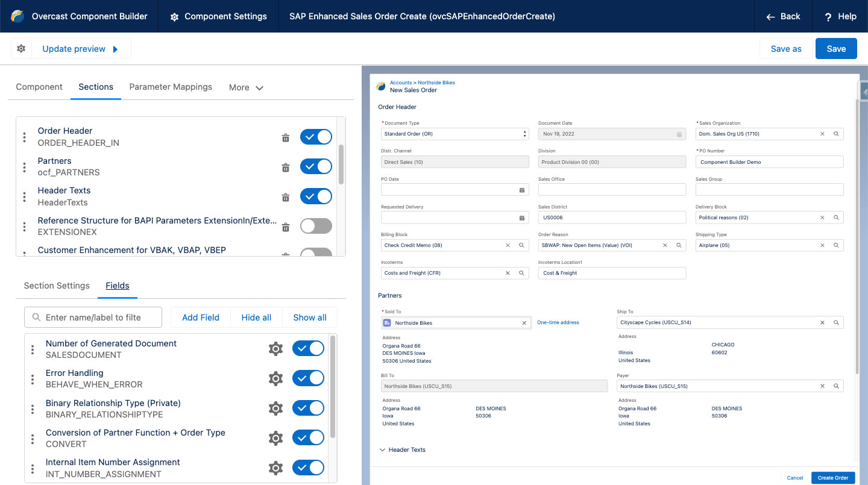Open the Incoterms combo box

[x=455, y=273]
